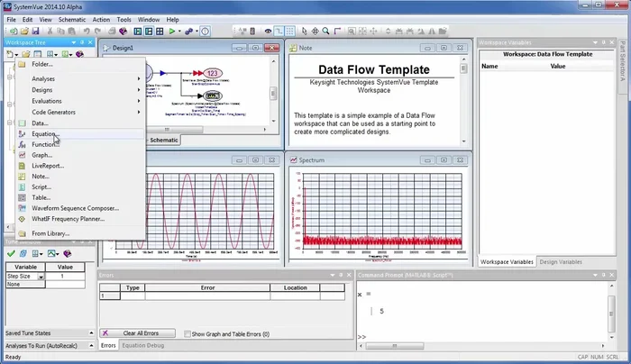Image resolution: width=631 pixels, height=364 pixels.
Task: Choose Waveform Sequence Composer menu entry
Action: point(75,207)
